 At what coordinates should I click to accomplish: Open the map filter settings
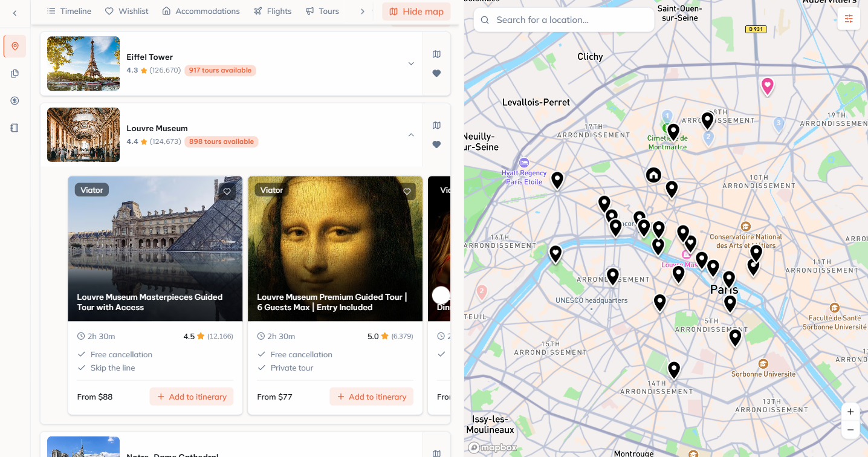pyautogui.click(x=849, y=19)
